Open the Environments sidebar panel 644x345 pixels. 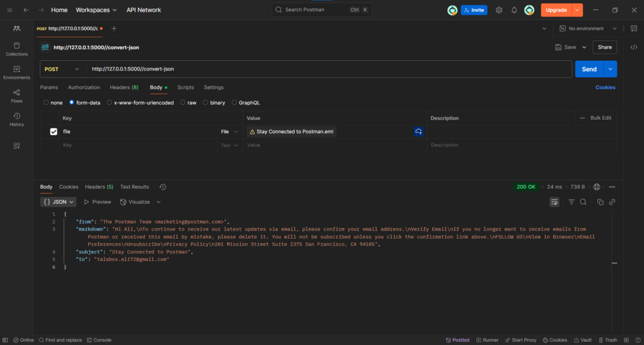pos(17,72)
